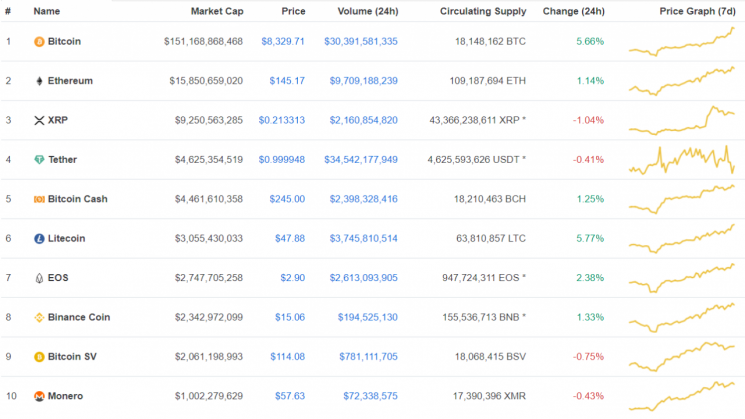Click Litecoin change value 5.77%
745x419 pixels.
click(590, 239)
